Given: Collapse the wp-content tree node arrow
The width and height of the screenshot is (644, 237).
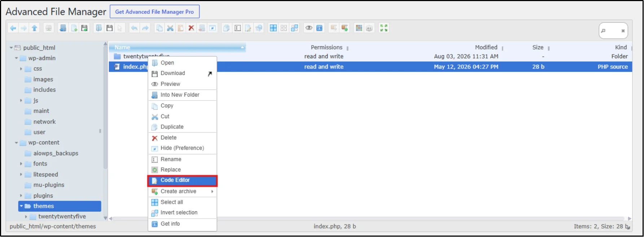Looking at the screenshot, I should click(x=16, y=143).
